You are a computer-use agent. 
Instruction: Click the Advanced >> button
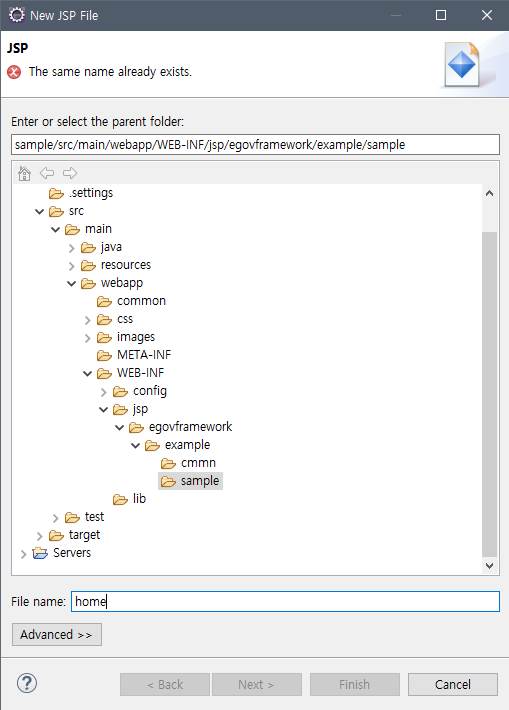pyautogui.click(x=57, y=634)
